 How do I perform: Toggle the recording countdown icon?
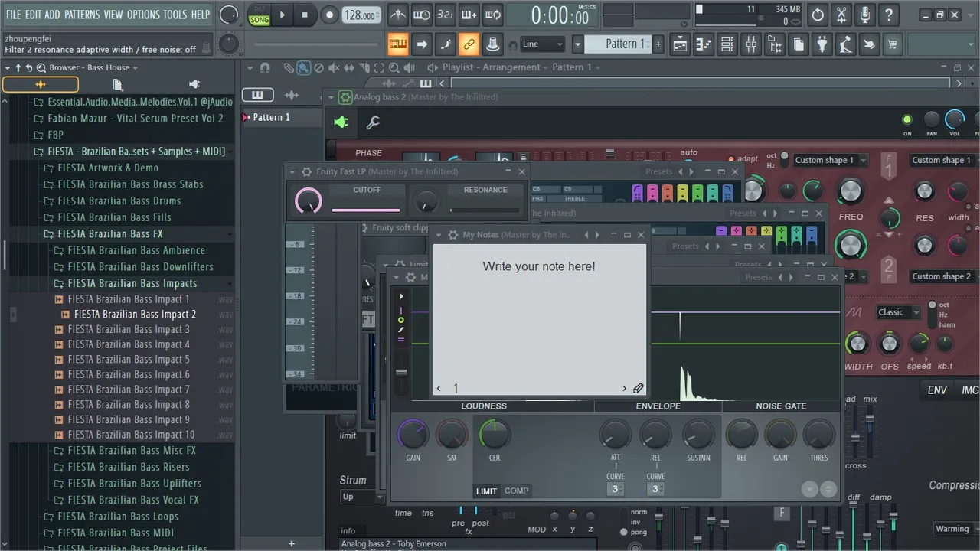point(445,15)
